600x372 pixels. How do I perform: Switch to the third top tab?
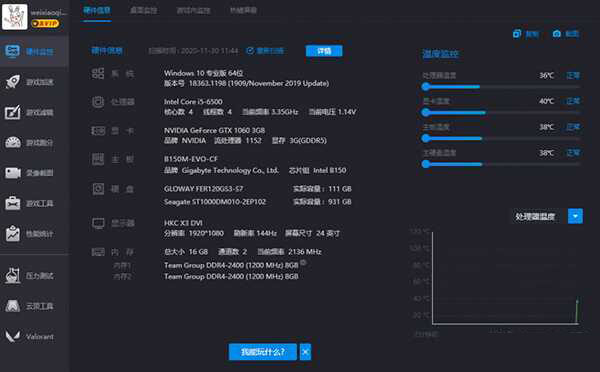point(193,11)
